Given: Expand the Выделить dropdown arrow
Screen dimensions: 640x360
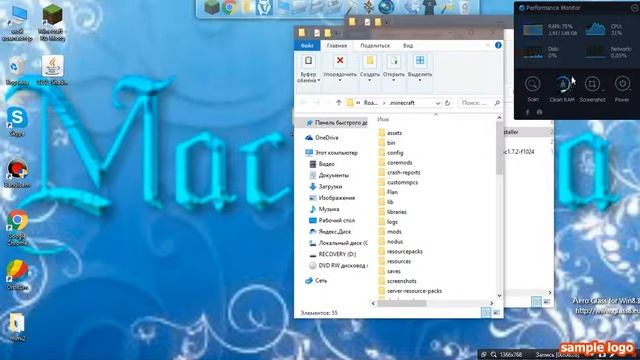Looking at the screenshot, I should point(420,80).
